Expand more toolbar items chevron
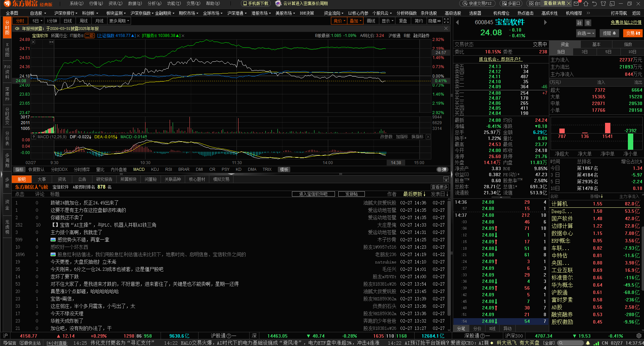Image resolution: width=644 pixels, height=346 pixels. 588,13
